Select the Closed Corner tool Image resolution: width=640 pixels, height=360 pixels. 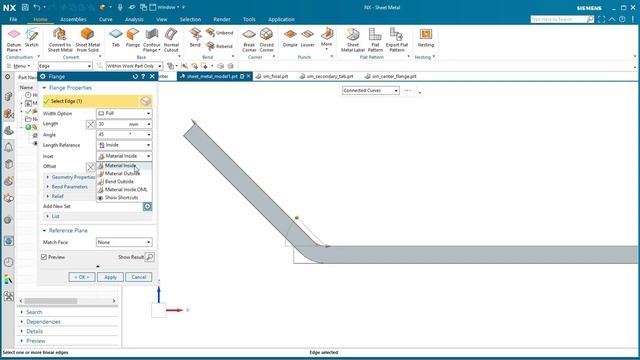pyautogui.click(x=267, y=40)
